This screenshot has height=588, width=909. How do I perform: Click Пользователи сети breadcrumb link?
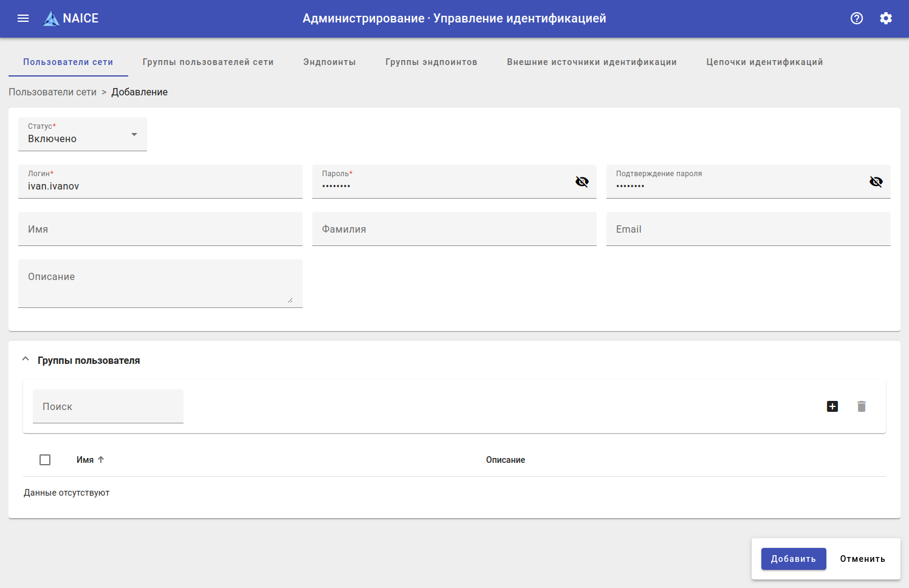coord(52,92)
